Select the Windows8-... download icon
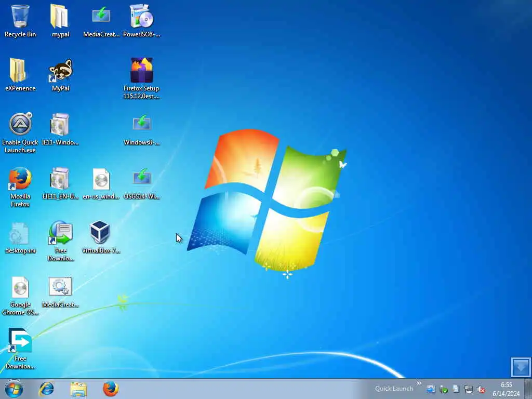 tap(141, 129)
